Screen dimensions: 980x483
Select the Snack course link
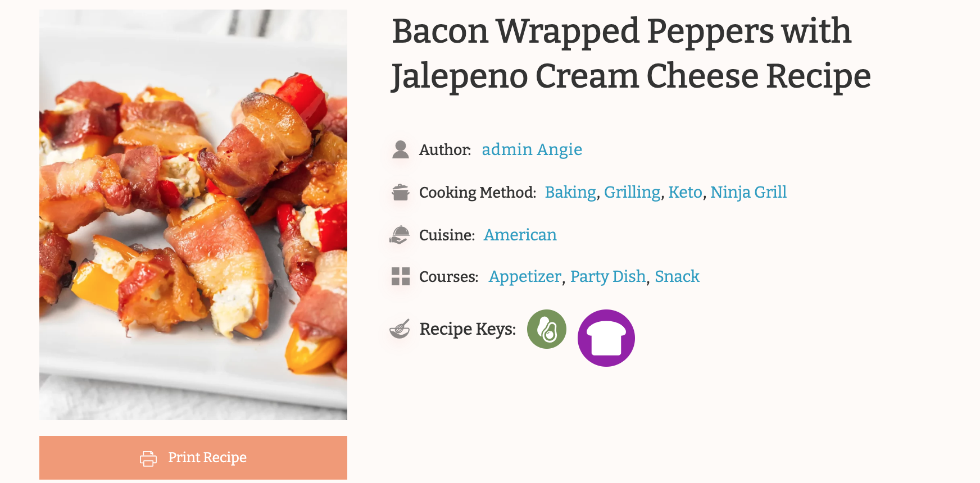pos(677,276)
